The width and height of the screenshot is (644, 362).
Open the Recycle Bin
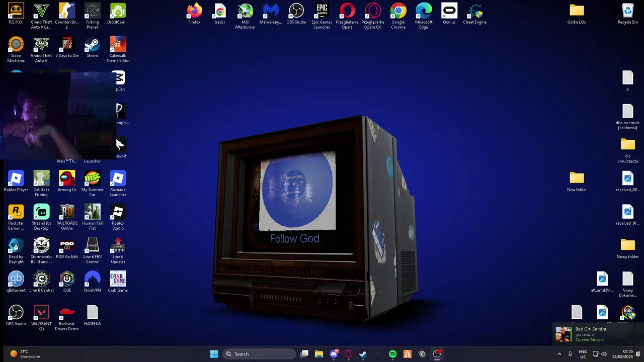(627, 14)
